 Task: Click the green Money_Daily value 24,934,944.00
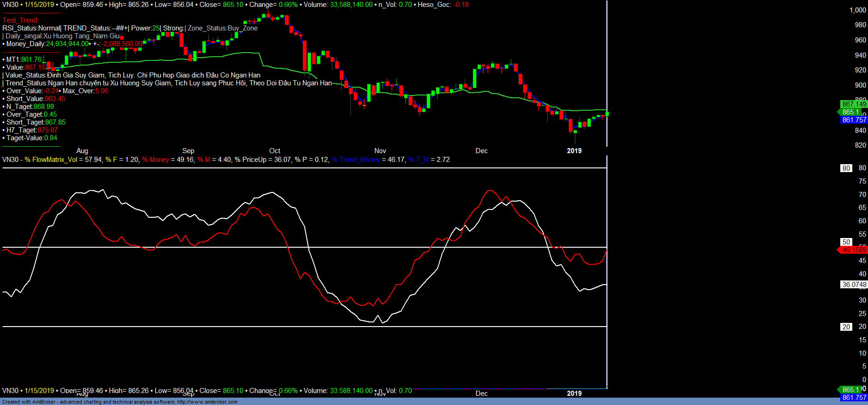(67, 44)
